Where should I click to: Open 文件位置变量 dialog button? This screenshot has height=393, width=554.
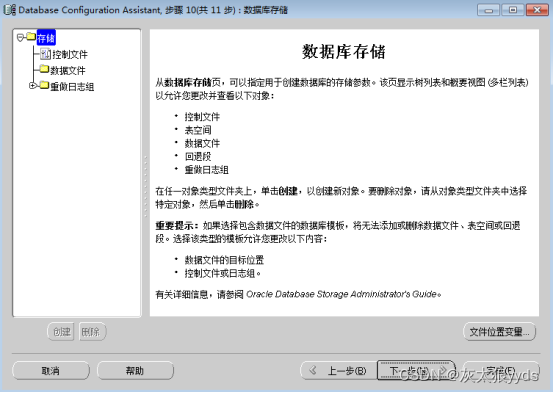[499, 332]
